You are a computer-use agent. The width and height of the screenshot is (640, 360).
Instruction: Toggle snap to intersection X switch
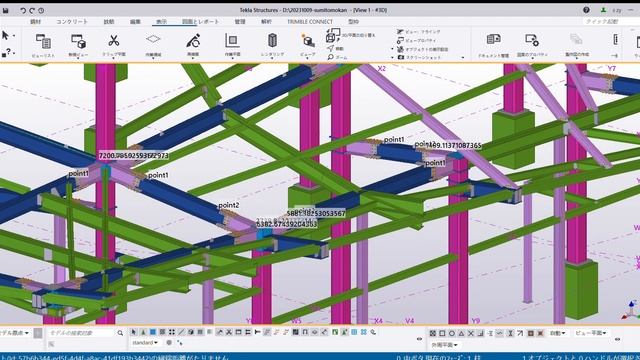[471, 333]
